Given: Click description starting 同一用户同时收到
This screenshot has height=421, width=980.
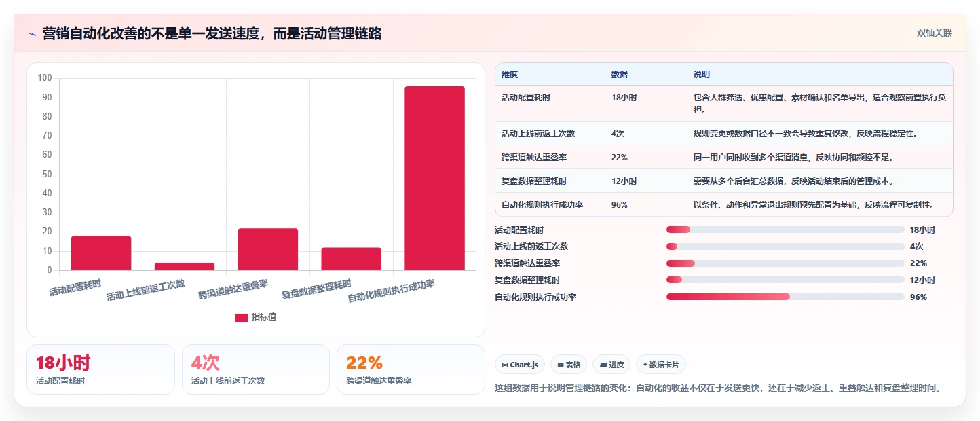Looking at the screenshot, I should (793, 158).
